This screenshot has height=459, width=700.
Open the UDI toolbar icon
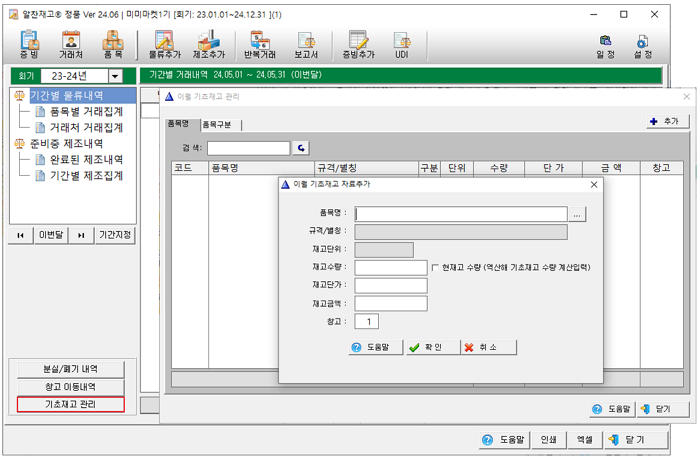point(402,45)
